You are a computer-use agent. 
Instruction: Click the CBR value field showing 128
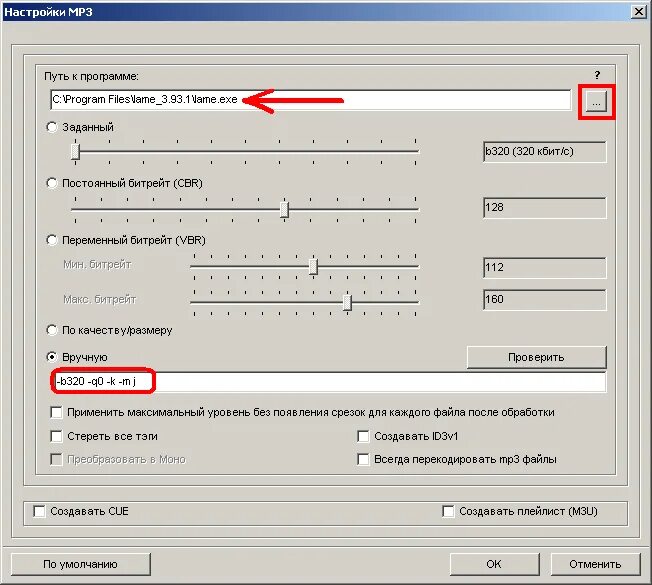[545, 207]
